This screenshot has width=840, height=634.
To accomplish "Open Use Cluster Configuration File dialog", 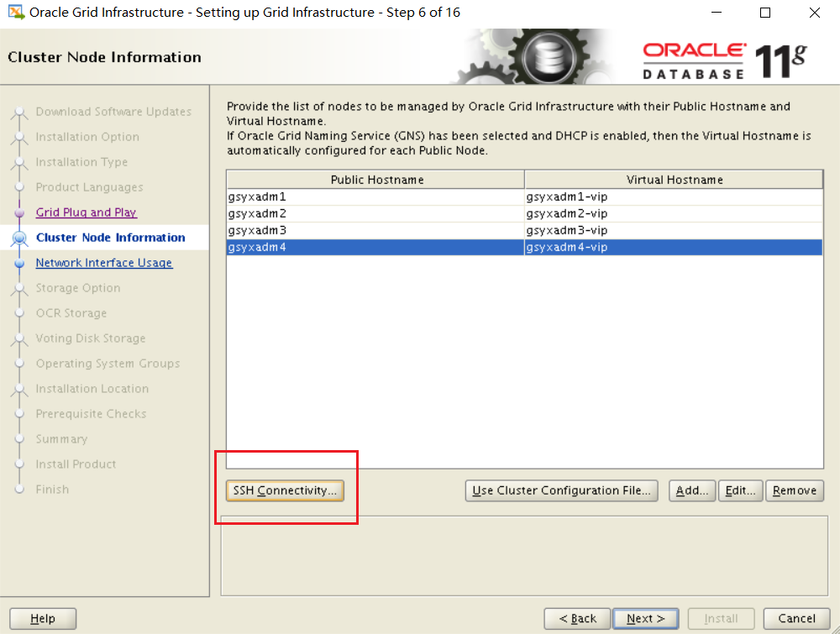I will tap(561, 490).
